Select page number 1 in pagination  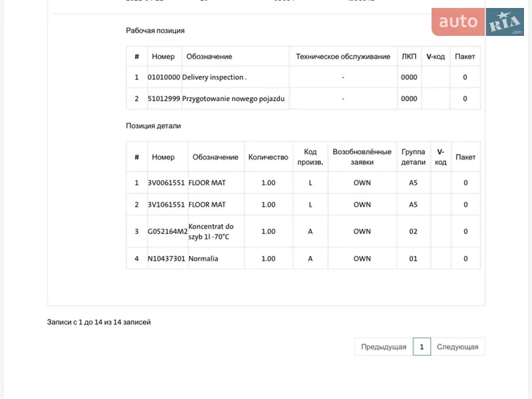tap(422, 346)
